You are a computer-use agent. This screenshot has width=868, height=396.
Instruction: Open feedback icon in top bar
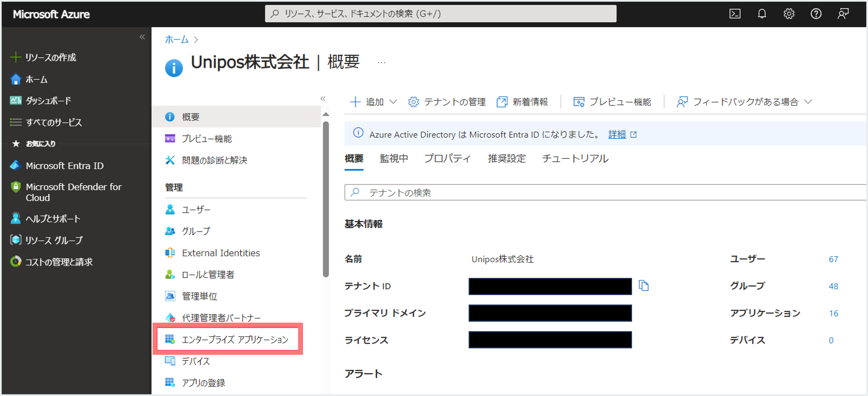(843, 14)
